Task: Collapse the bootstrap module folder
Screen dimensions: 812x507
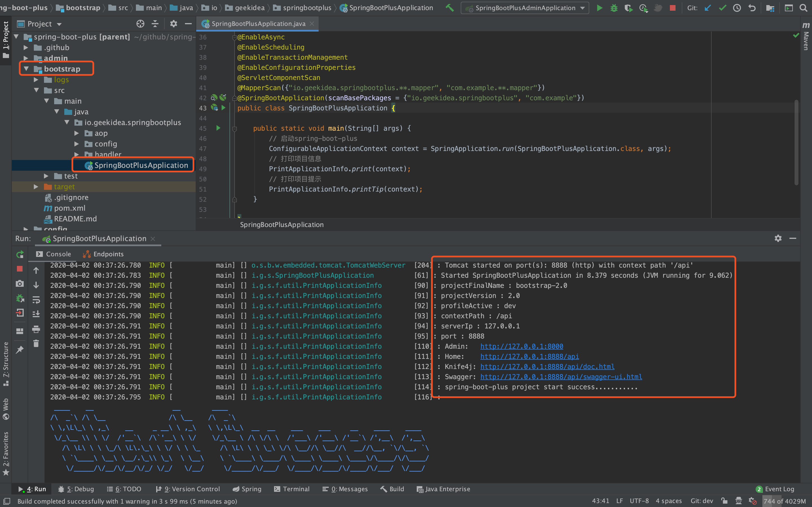Action: click(x=26, y=69)
